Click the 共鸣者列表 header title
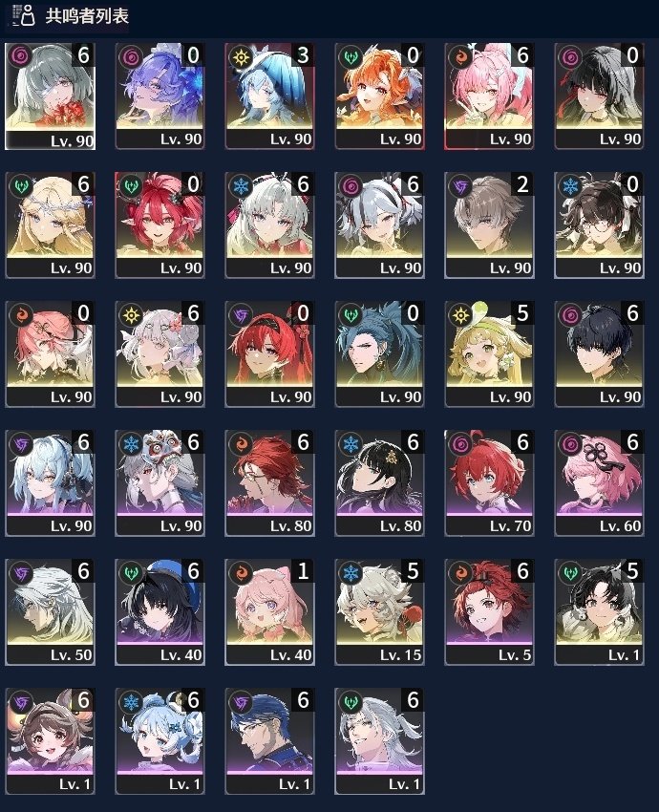 click(87, 16)
